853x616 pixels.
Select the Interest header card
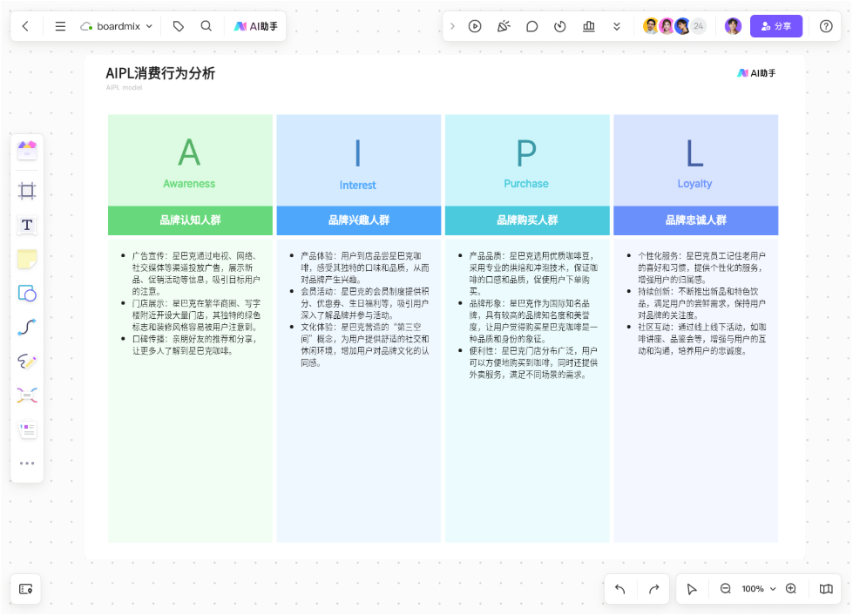[x=358, y=160]
